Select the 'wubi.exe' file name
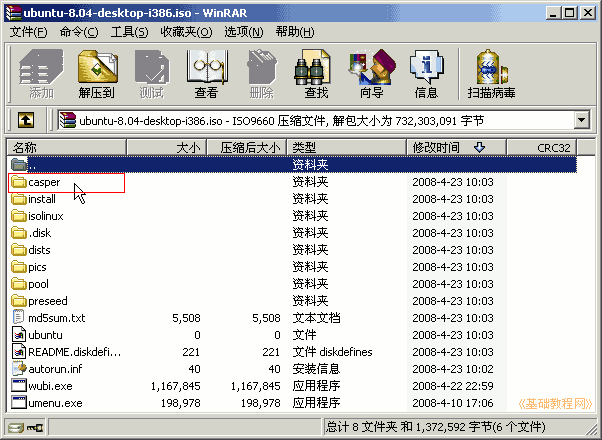The image size is (602, 440). click(x=50, y=385)
